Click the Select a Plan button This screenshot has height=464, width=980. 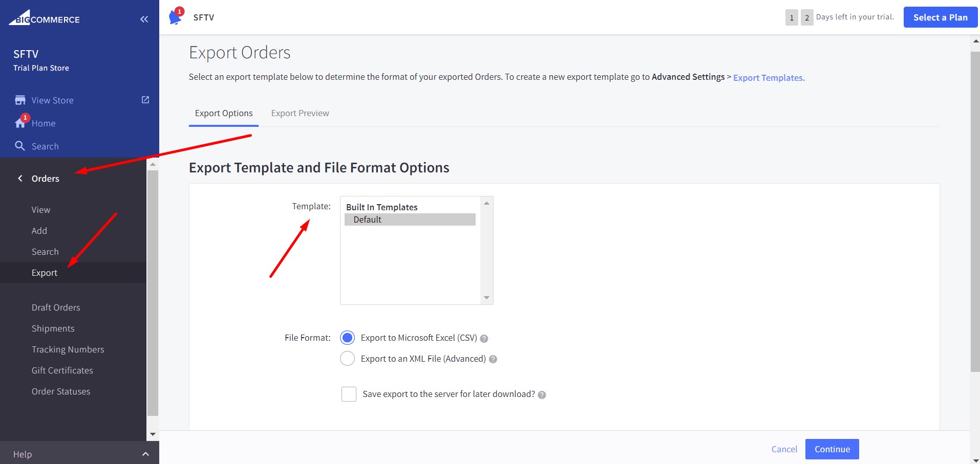click(940, 17)
